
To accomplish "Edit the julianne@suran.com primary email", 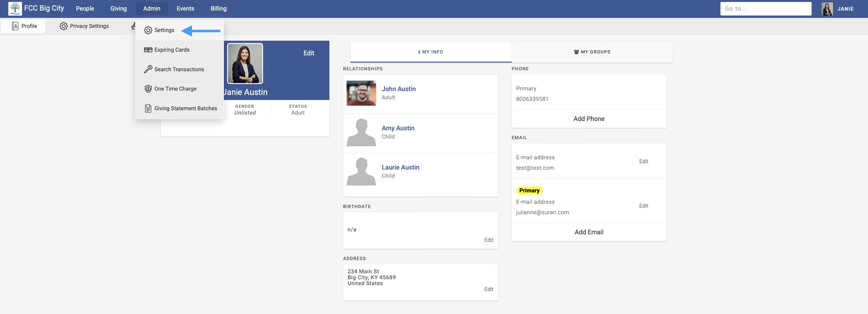I will point(643,206).
